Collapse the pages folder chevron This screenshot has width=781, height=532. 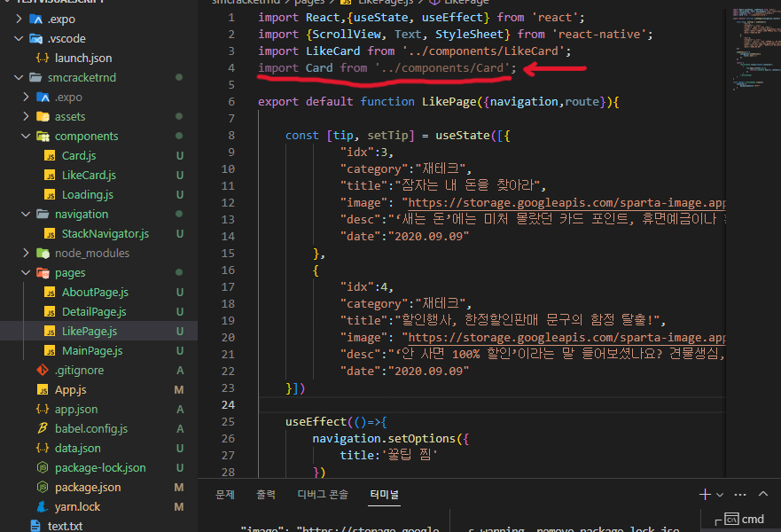[26, 272]
